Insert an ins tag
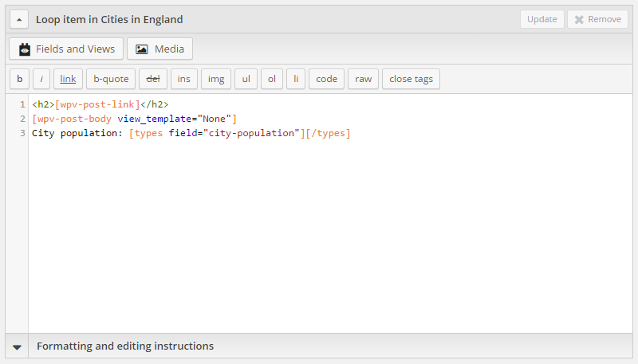The height and width of the screenshot is (364, 638). pyautogui.click(x=183, y=79)
